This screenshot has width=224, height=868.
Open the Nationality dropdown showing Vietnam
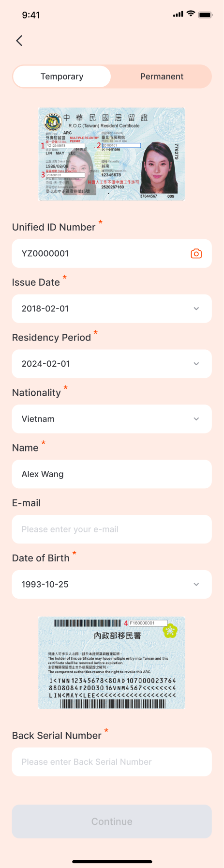112,419
